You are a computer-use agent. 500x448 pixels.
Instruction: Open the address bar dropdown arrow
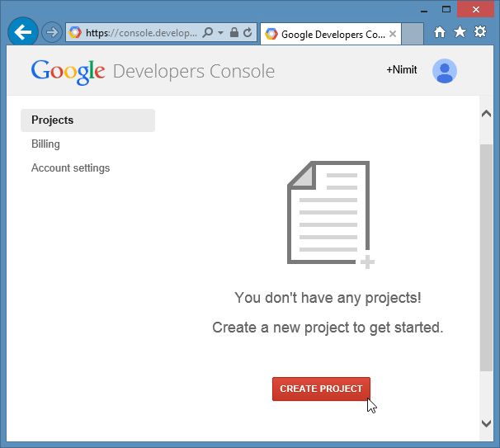(x=220, y=32)
